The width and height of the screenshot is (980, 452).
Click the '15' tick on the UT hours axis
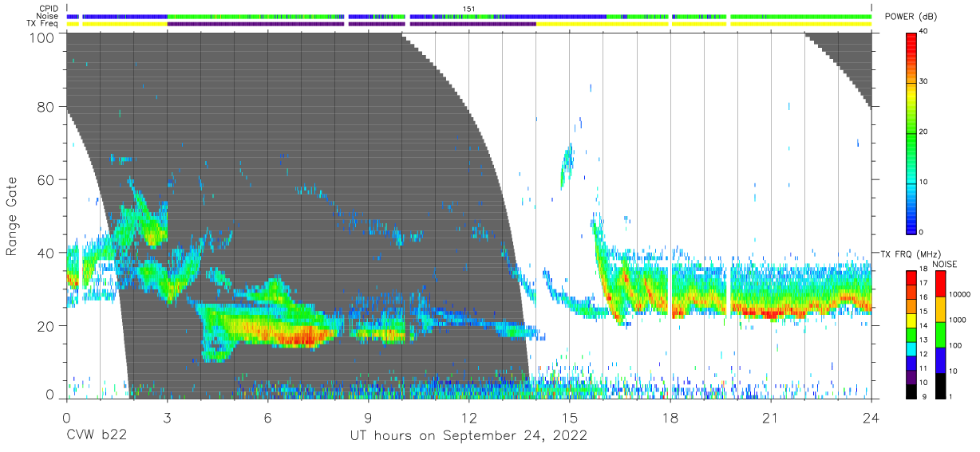click(569, 417)
